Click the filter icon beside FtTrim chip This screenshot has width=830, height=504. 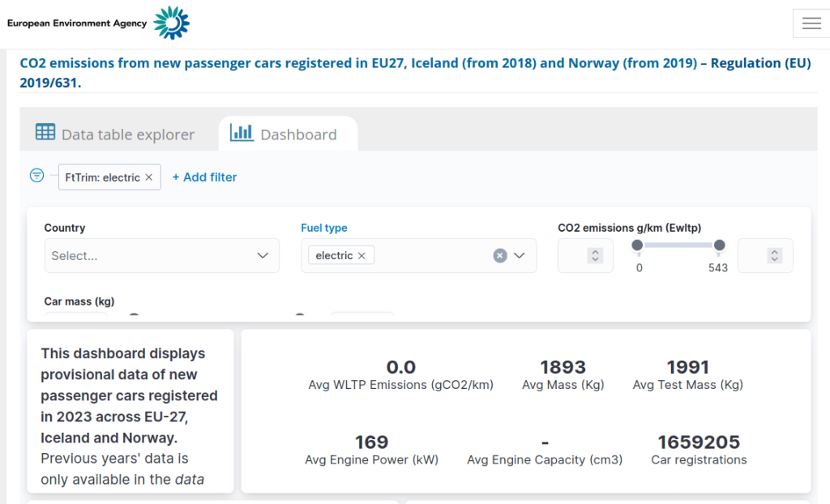pyautogui.click(x=36, y=176)
